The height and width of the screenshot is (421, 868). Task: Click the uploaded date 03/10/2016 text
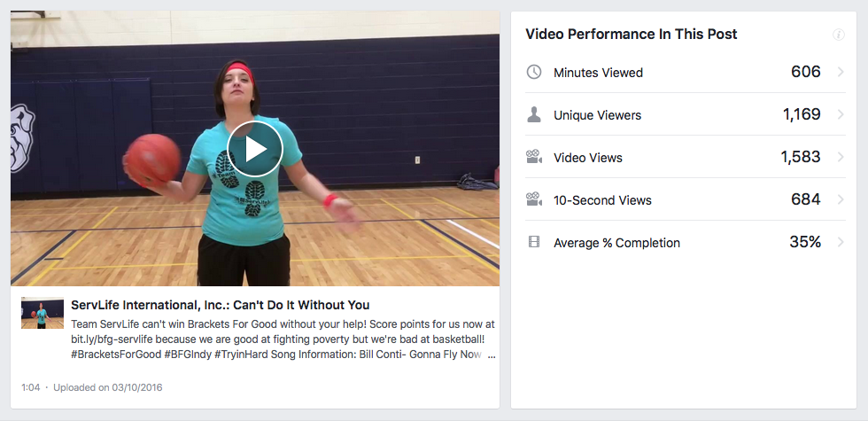[108, 387]
